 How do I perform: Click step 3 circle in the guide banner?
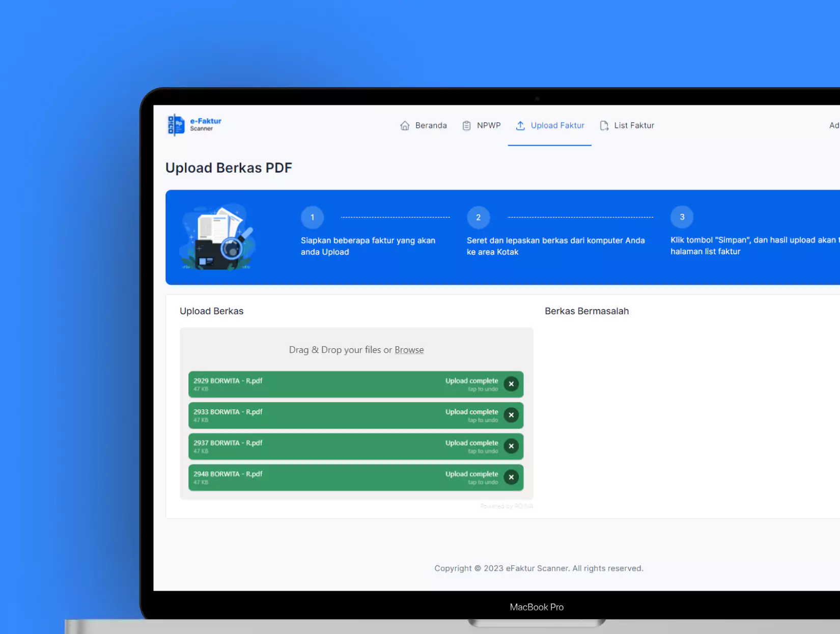[x=682, y=217]
